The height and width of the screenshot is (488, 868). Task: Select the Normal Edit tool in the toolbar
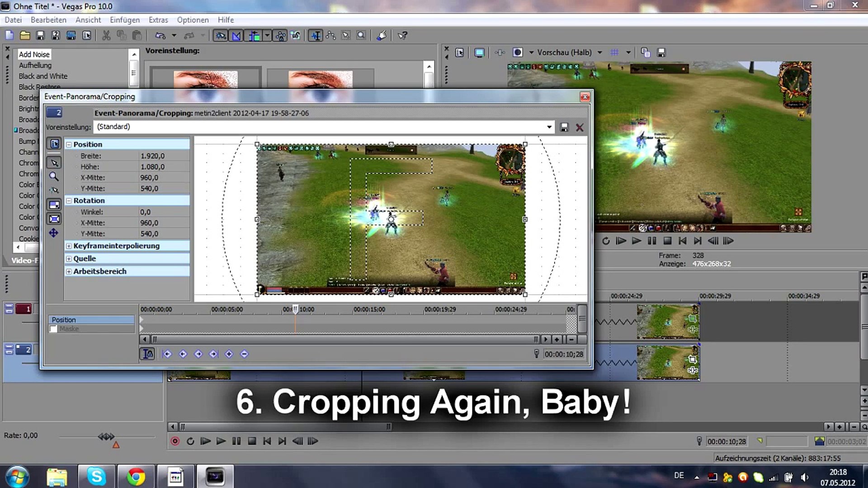point(316,35)
